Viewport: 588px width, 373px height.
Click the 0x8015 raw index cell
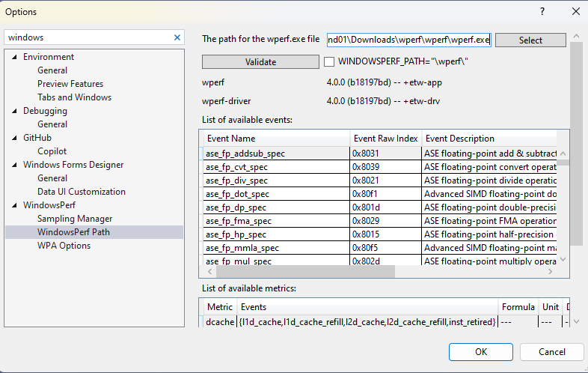[x=385, y=234]
